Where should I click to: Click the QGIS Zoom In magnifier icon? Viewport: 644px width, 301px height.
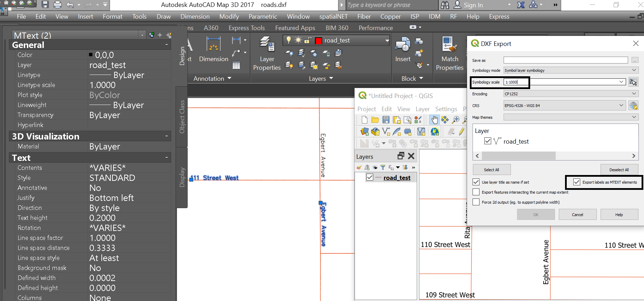pos(456,120)
